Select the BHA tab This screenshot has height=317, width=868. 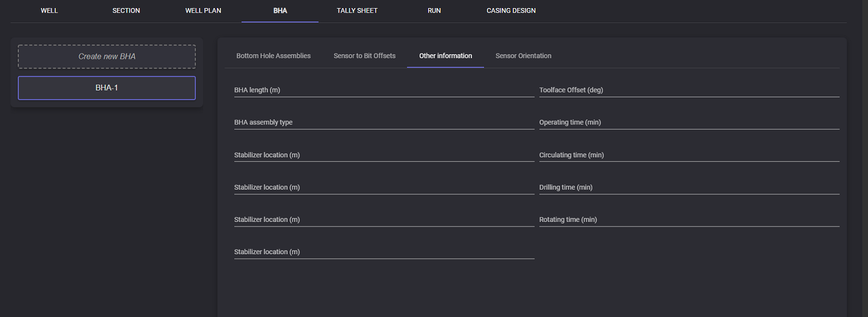280,10
